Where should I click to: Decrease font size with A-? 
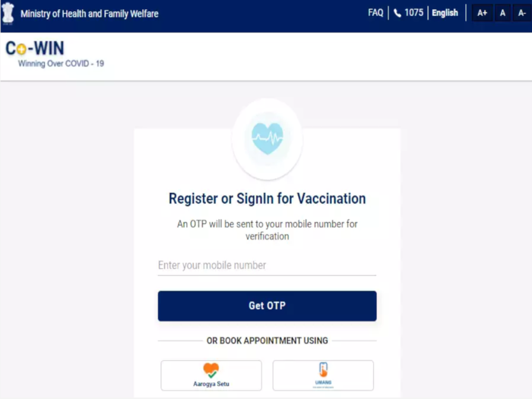click(522, 13)
